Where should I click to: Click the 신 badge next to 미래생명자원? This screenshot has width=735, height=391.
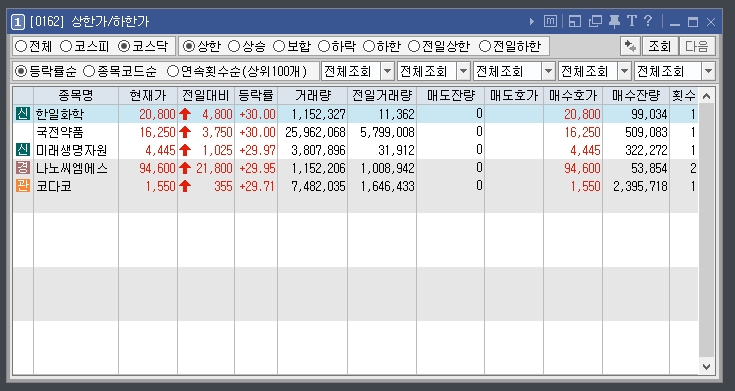[x=23, y=150]
